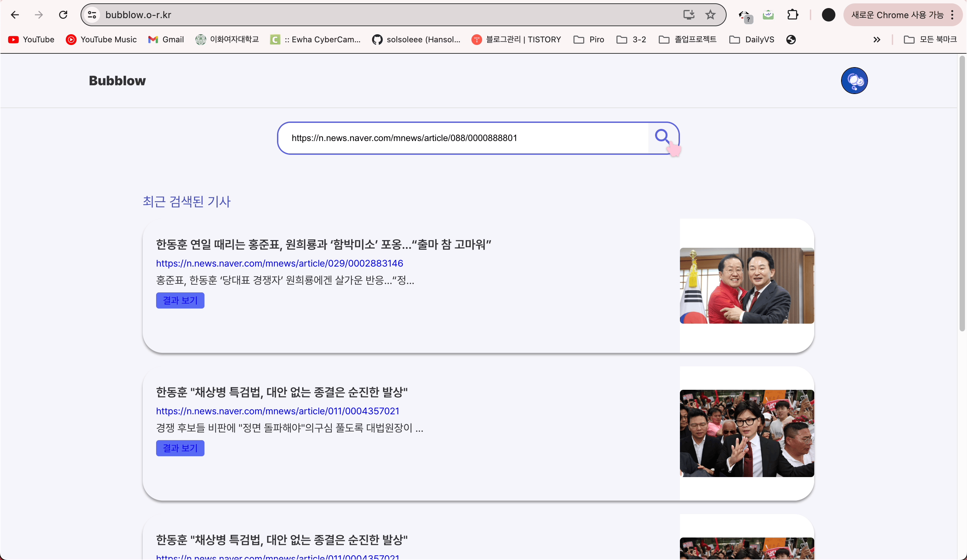Open the 홍준표 article headline
Image resolution: width=967 pixels, height=560 pixels.
coord(323,244)
